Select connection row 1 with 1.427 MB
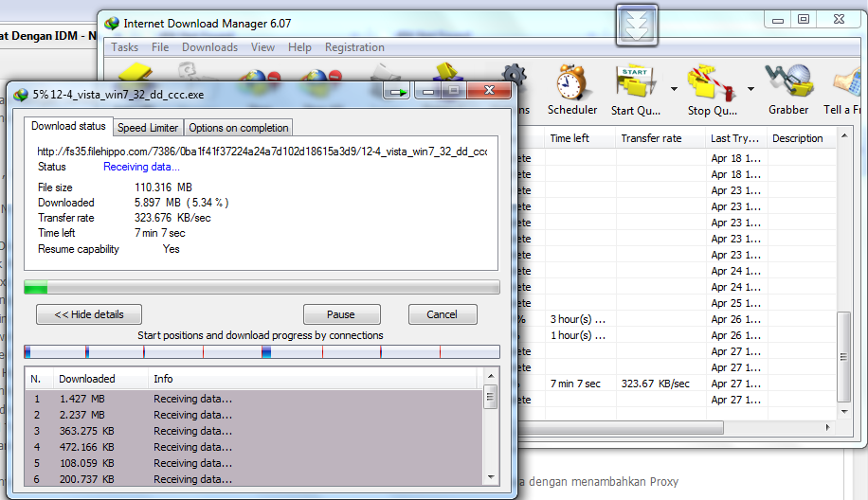The width and height of the screenshot is (868, 500). (x=254, y=399)
